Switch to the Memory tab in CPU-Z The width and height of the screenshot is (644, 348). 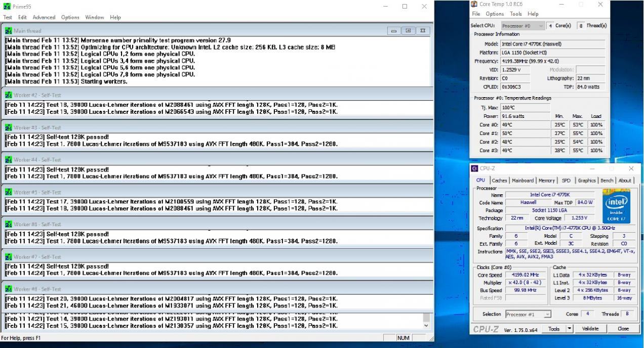point(546,181)
